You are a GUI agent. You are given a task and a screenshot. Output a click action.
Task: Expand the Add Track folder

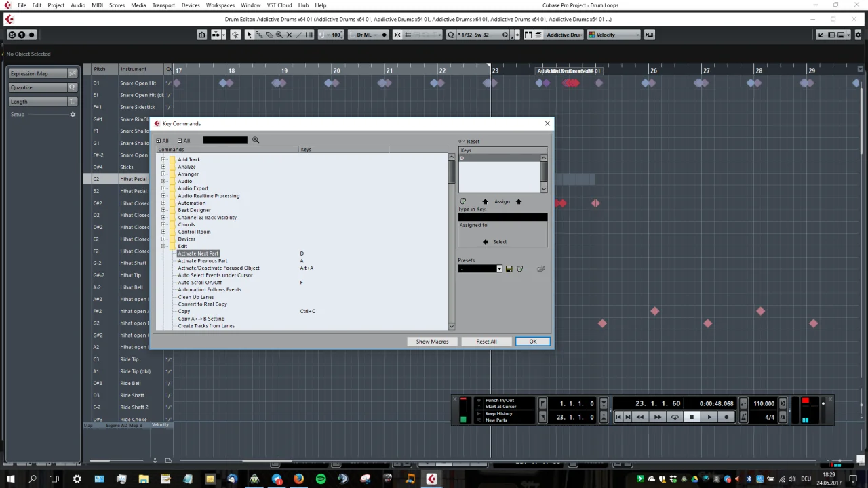click(163, 160)
